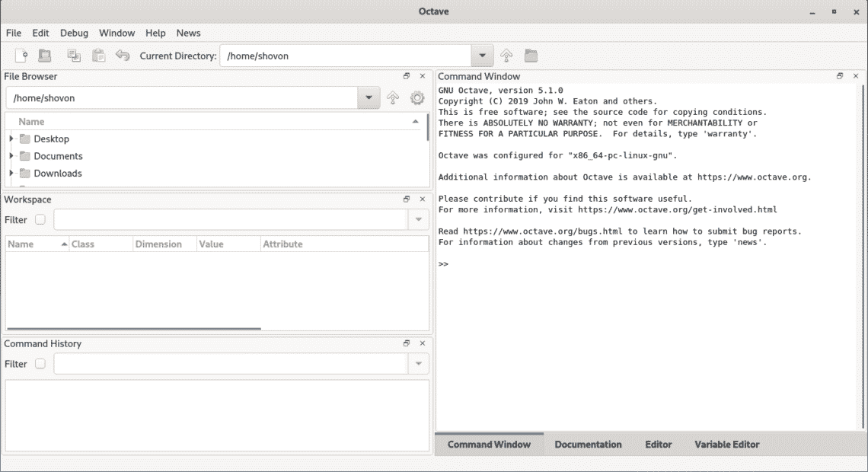
Task: Expand the Desktop folder tree
Action: [x=11, y=139]
